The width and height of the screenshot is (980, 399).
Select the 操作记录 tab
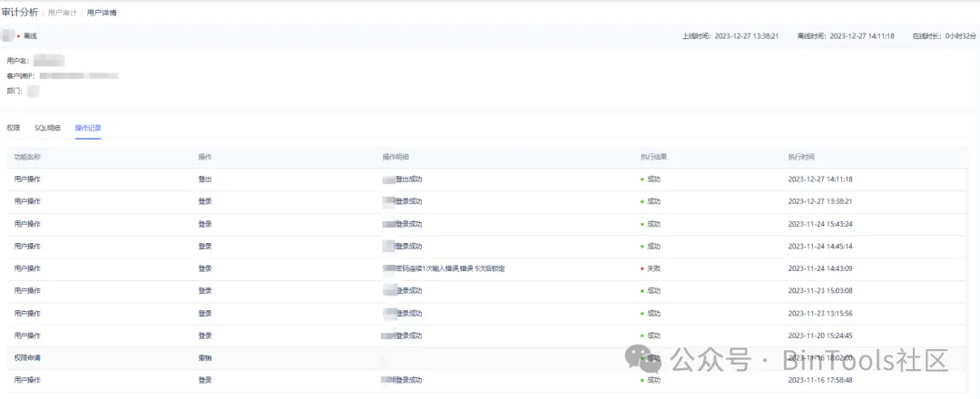click(x=88, y=128)
